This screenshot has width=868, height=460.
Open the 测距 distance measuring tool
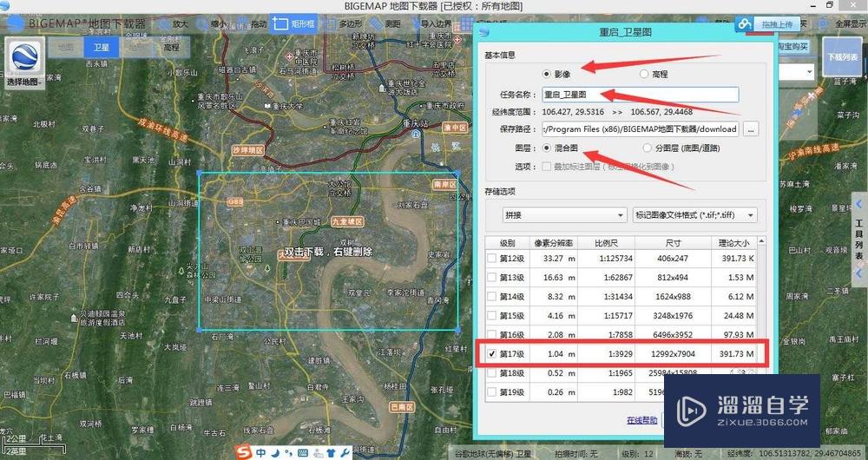tap(386, 24)
